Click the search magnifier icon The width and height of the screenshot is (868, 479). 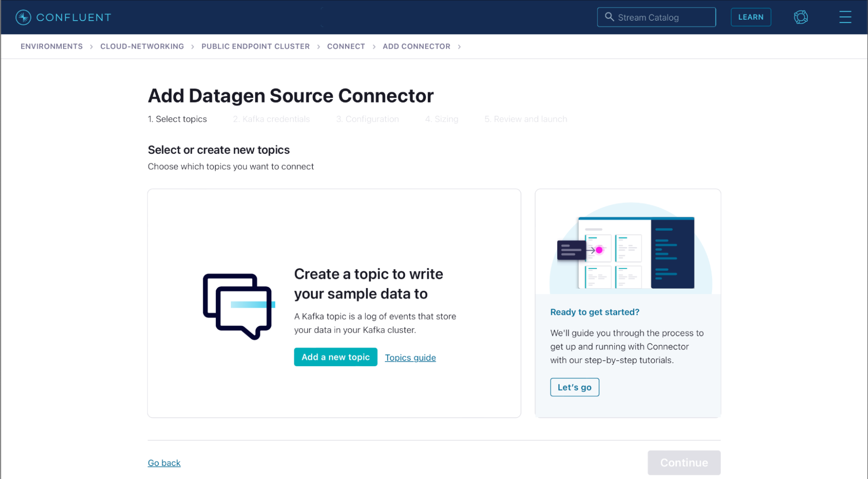coord(609,17)
